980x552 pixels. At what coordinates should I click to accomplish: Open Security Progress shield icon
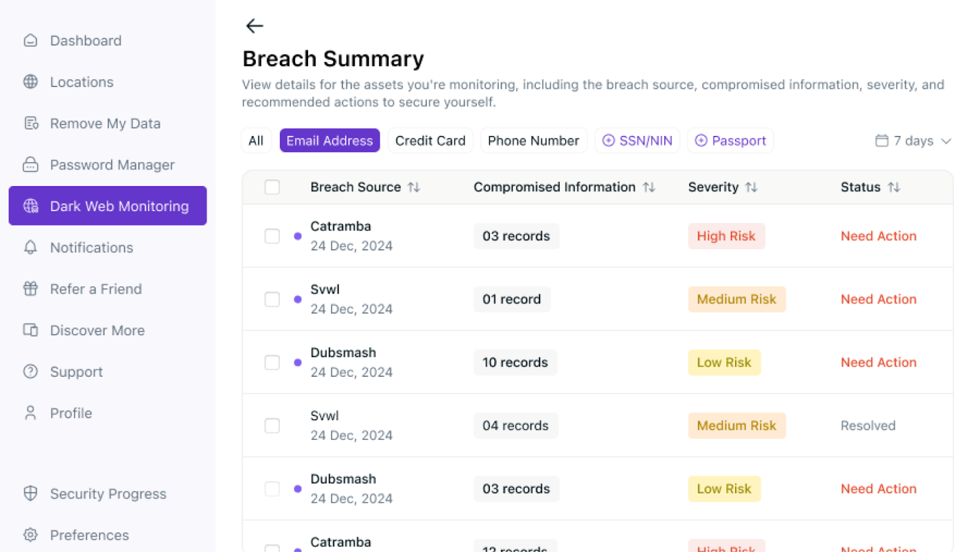pos(31,494)
